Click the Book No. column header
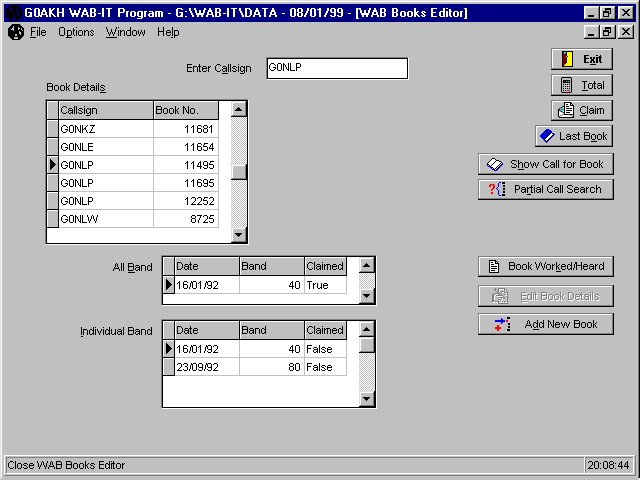640x480 pixels. tap(186, 110)
